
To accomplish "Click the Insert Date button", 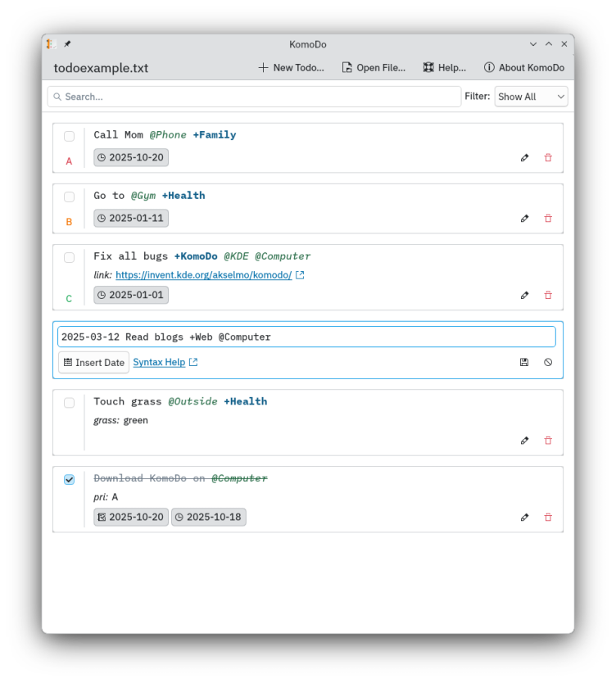I will coord(93,363).
